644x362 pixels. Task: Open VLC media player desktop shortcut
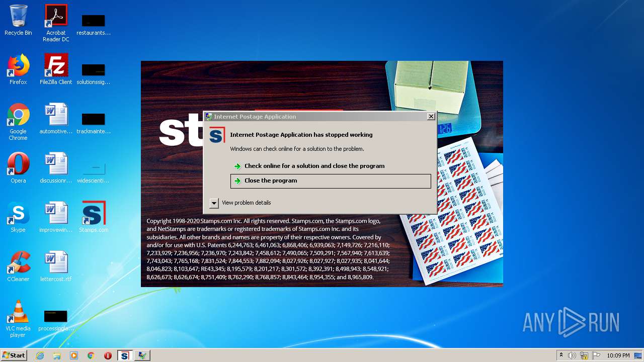(18, 319)
